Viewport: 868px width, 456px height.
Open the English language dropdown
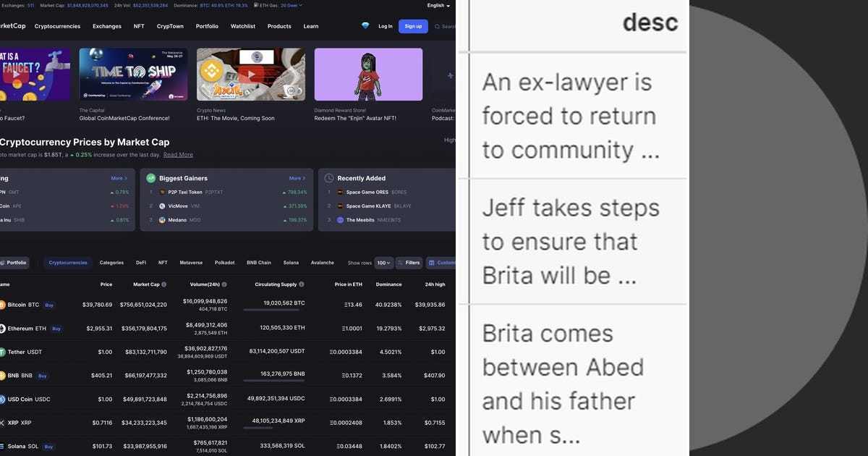point(437,5)
